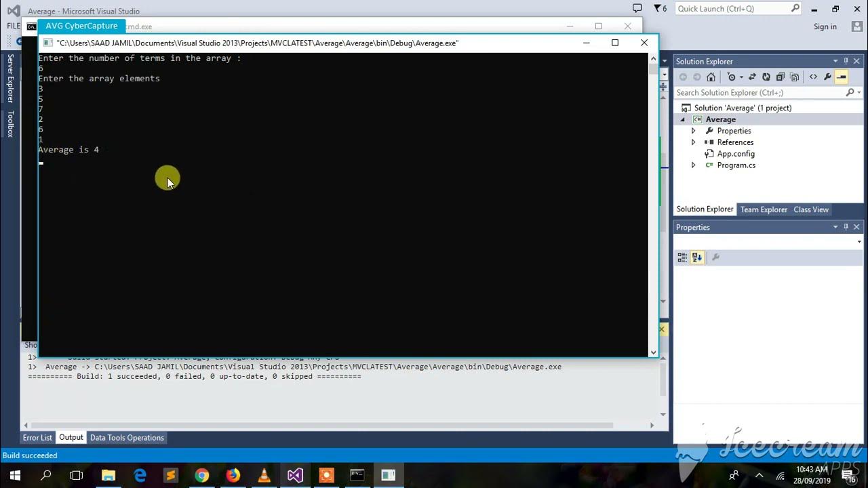Viewport: 868px width, 488px height.
Task: Click Sync with Active Document icon
Action: 752,77
